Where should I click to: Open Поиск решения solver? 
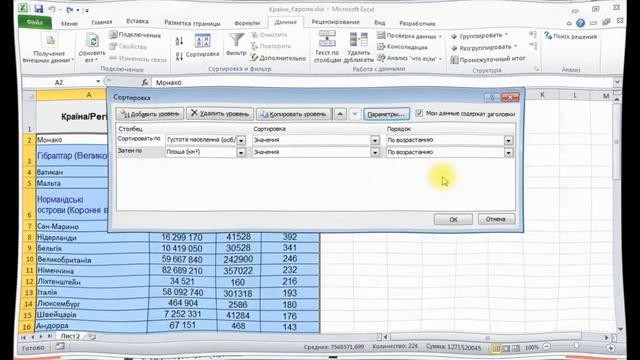(571, 36)
